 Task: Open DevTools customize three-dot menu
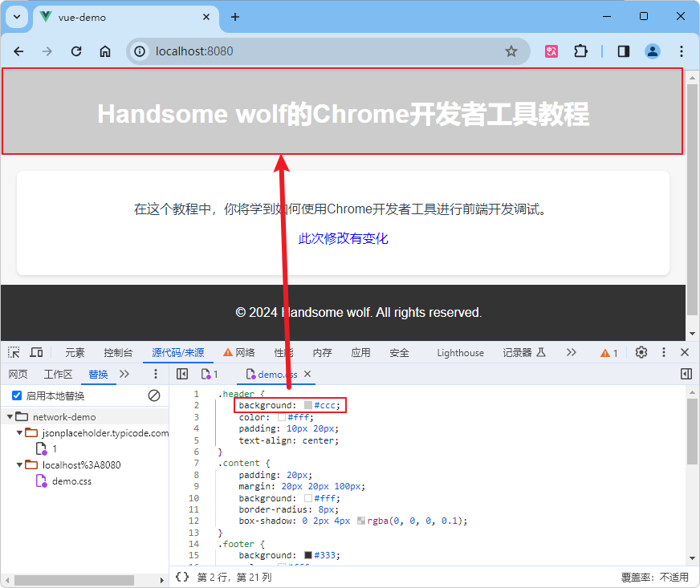tap(664, 352)
